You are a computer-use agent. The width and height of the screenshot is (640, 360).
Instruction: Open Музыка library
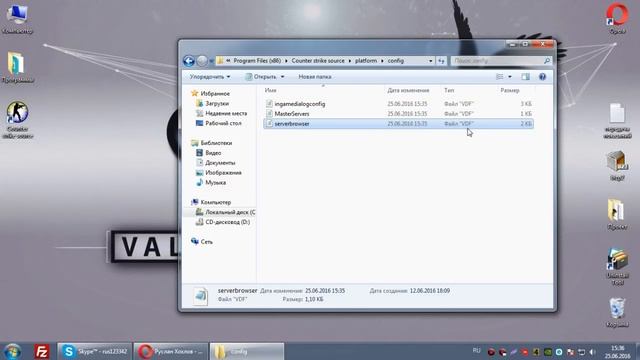pyautogui.click(x=216, y=182)
